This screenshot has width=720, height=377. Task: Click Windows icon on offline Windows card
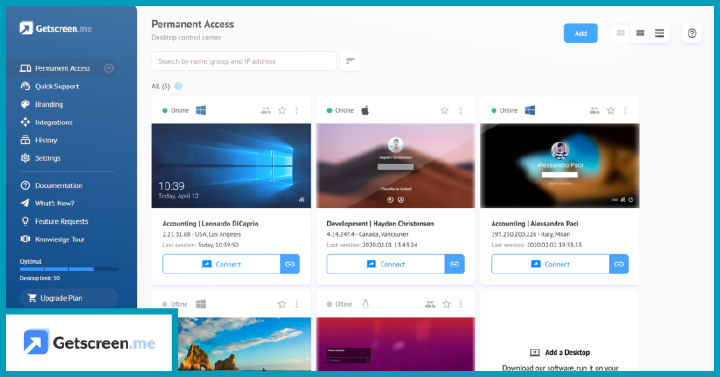201,304
